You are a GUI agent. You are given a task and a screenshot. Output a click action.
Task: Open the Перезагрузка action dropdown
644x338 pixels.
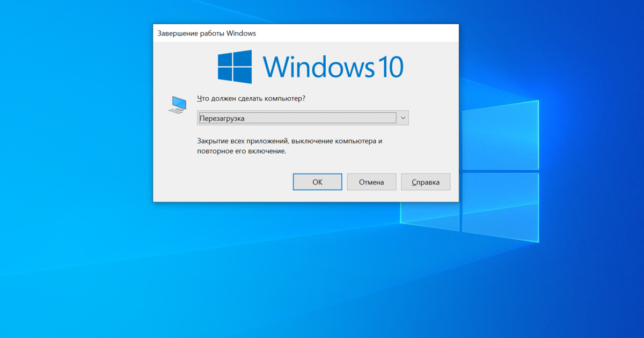tap(303, 118)
